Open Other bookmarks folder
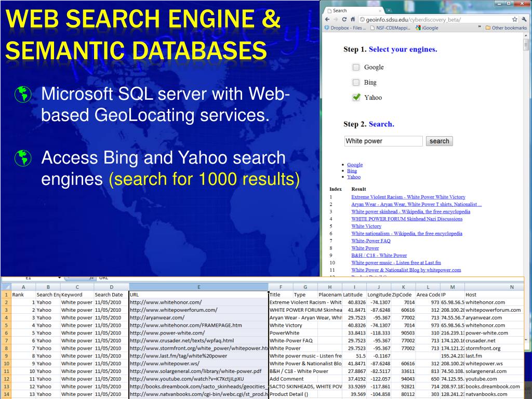The image size is (532, 399). pos(506,28)
